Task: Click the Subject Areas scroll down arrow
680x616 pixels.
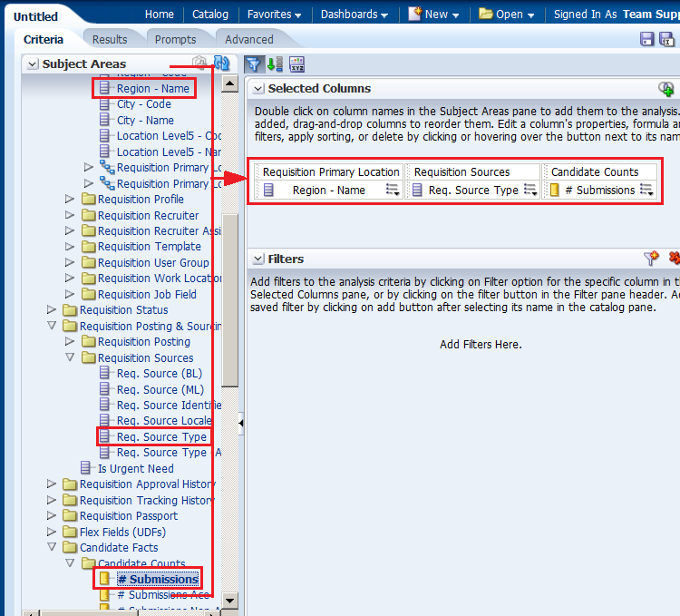Action: (230, 601)
